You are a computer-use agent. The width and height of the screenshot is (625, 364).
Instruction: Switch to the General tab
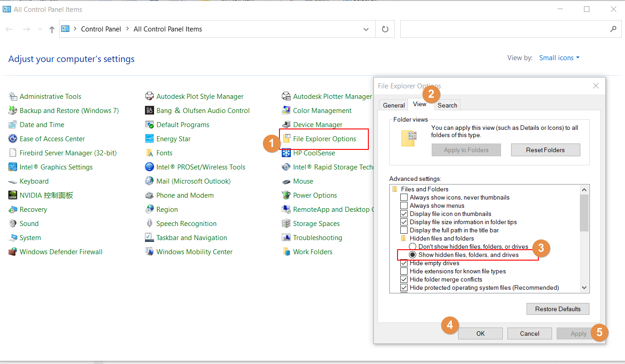click(393, 105)
